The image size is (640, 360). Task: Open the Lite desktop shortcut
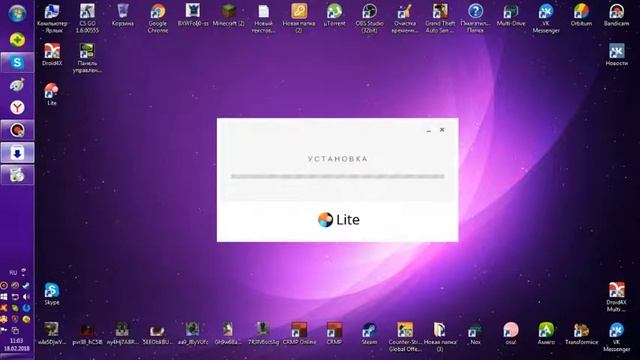tap(52, 94)
